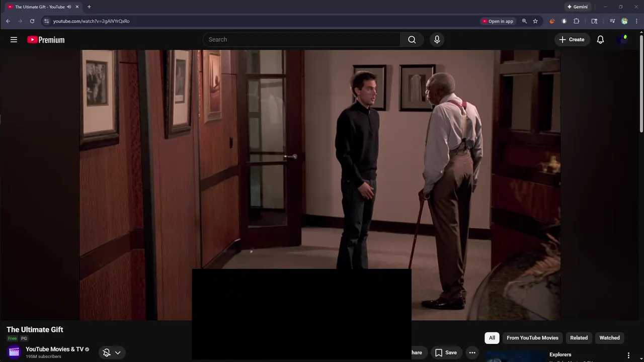Click the Free badge

[x=12, y=338]
